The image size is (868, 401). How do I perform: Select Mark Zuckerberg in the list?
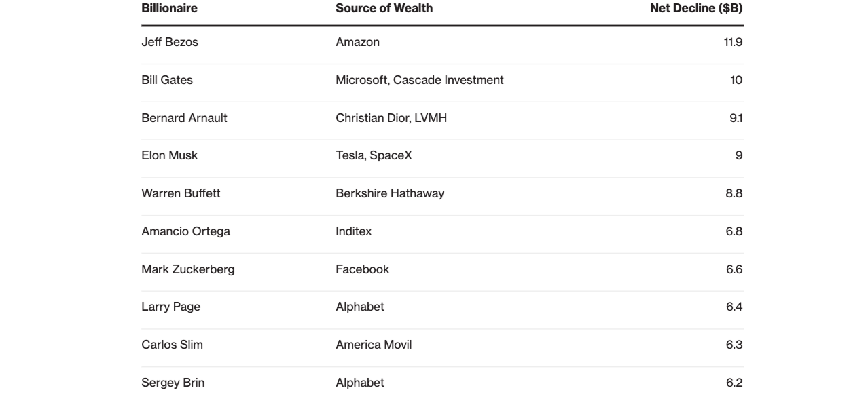188,269
